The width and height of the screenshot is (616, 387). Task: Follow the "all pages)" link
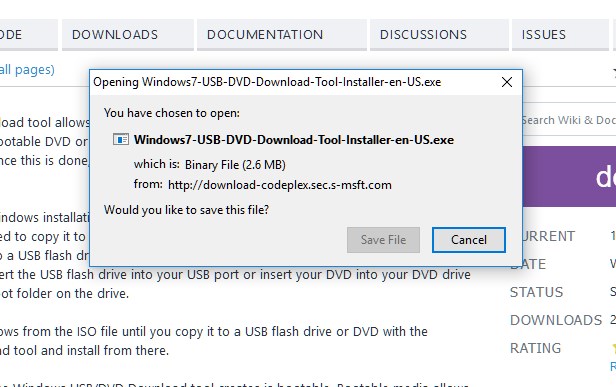coord(27,70)
